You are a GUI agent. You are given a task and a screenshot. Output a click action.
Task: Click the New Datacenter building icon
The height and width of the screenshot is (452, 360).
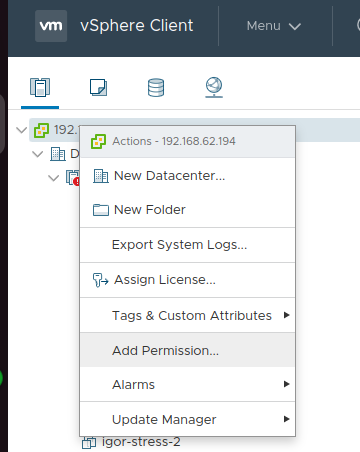101,176
